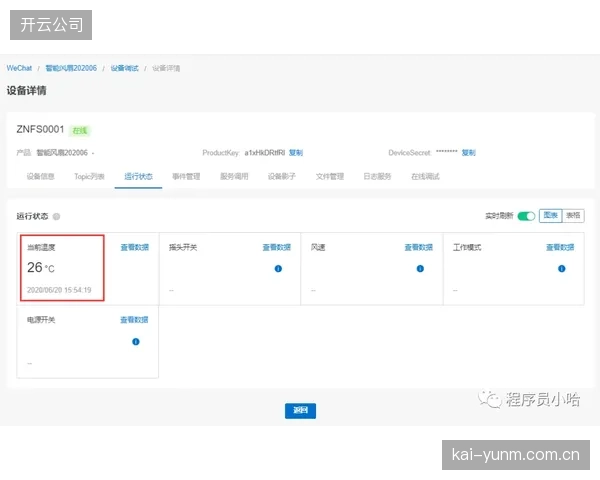Copy the ProductKey value
This screenshot has width=600, height=480.
[296, 153]
